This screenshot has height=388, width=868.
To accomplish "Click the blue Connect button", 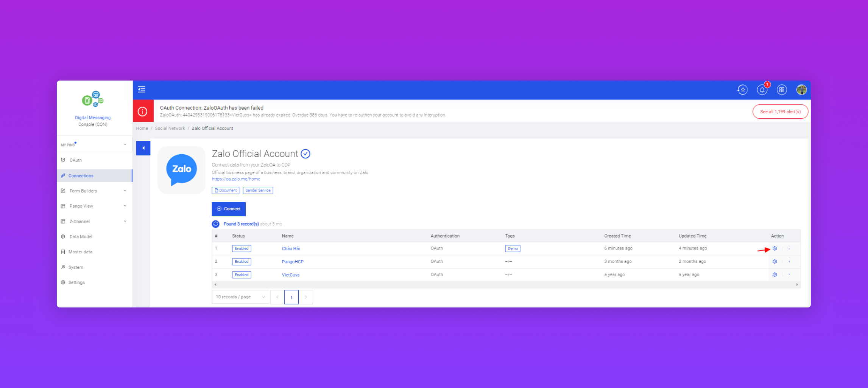I will [229, 209].
